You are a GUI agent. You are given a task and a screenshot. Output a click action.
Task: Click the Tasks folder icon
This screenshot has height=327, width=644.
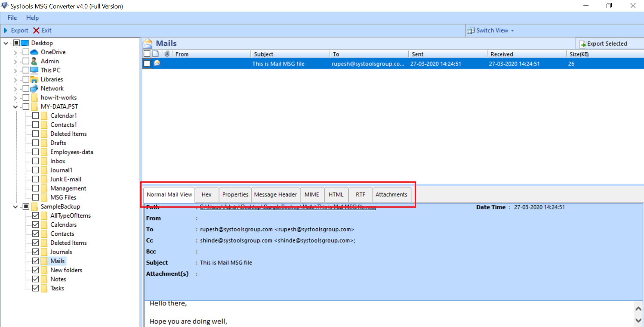click(x=44, y=288)
